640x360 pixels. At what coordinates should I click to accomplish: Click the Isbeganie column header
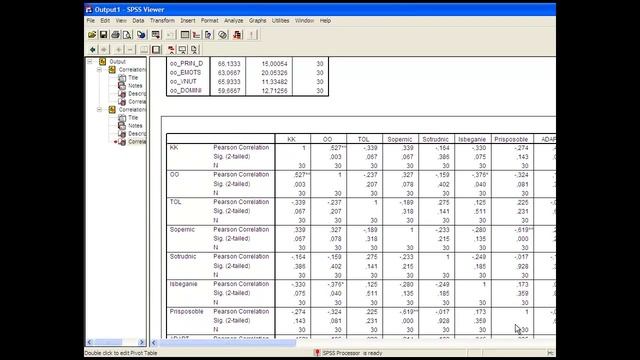coord(472,140)
